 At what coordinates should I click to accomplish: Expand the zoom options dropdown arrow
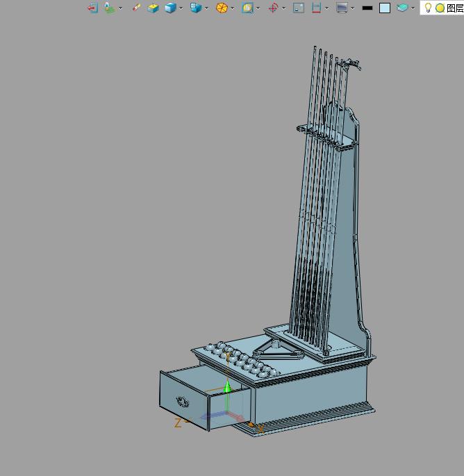click(x=258, y=8)
